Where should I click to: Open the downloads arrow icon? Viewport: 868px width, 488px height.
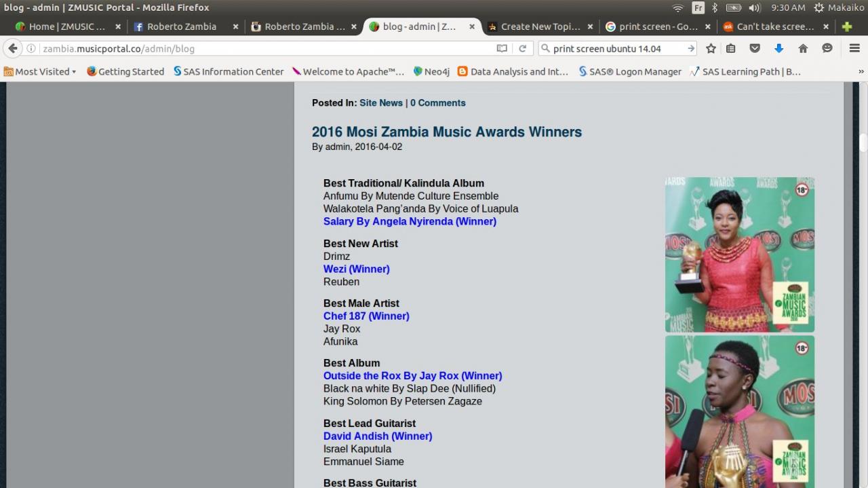click(x=778, y=48)
